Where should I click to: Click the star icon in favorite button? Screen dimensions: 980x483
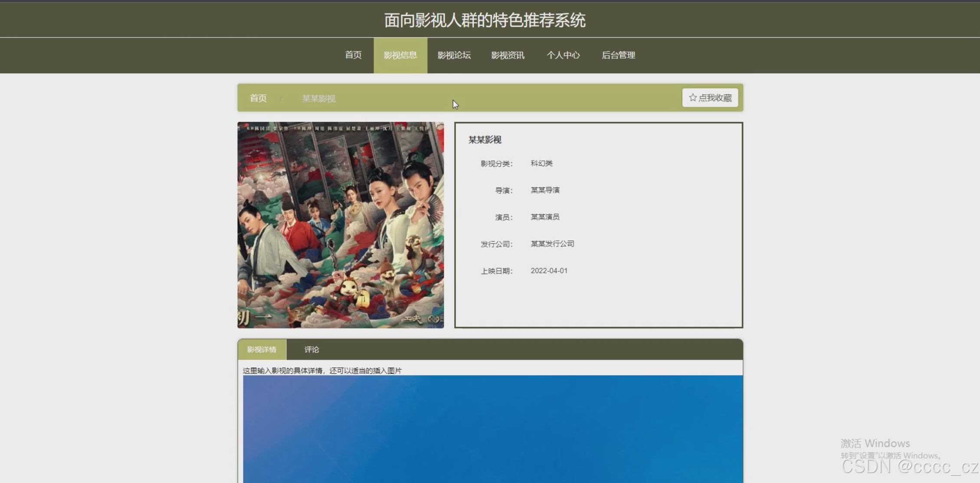click(692, 98)
